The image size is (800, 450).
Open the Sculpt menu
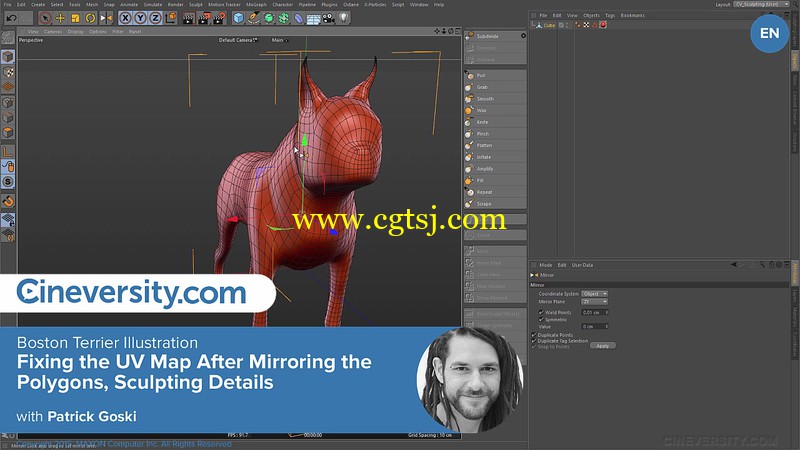click(x=196, y=5)
